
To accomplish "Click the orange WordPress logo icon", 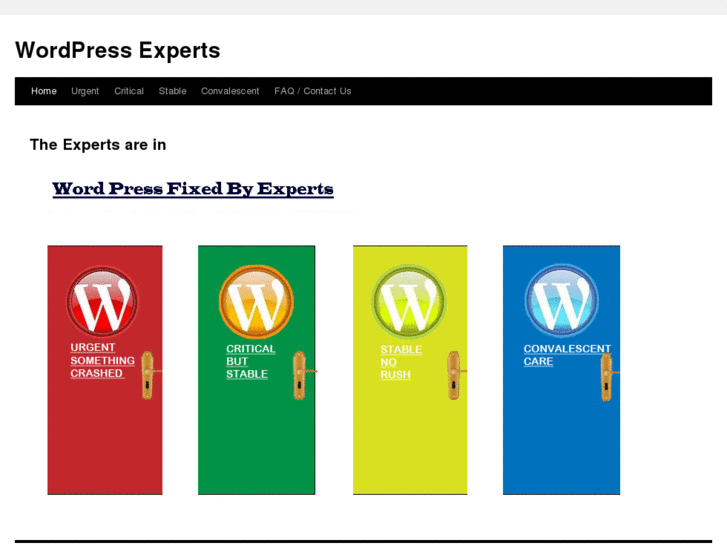I will [x=256, y=301].
